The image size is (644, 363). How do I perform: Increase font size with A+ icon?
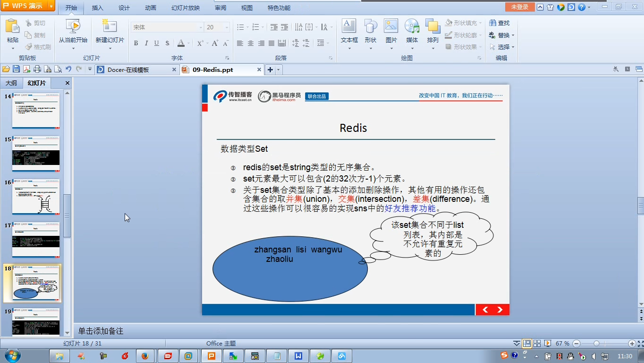[215, 43]
